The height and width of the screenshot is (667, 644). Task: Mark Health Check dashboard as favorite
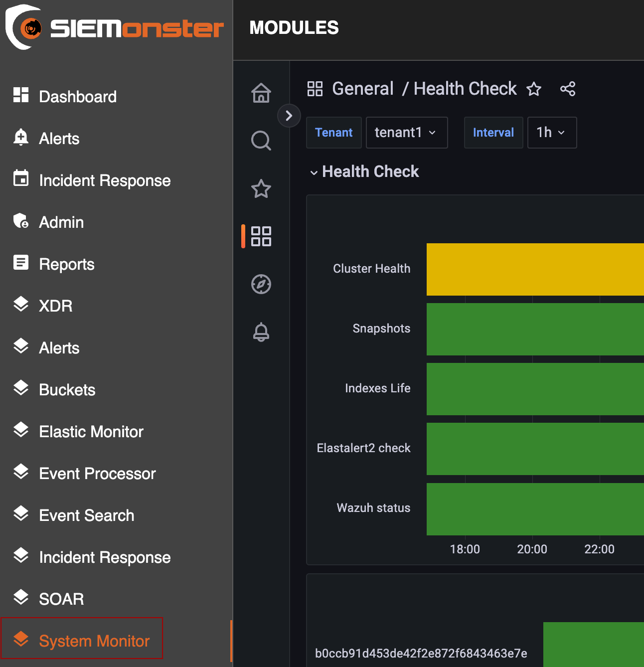[534, 89]
